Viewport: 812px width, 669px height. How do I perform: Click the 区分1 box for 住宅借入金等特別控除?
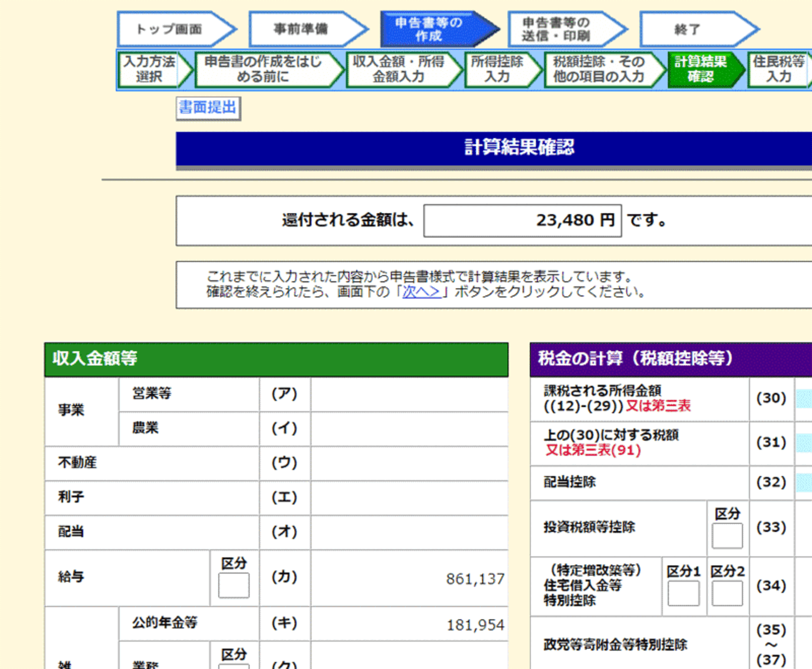[x=683, y=593]
